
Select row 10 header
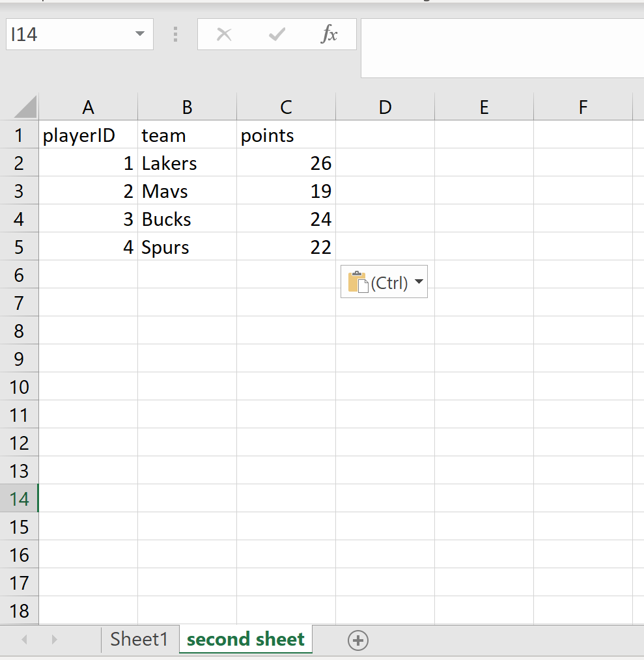pos(19,387)
